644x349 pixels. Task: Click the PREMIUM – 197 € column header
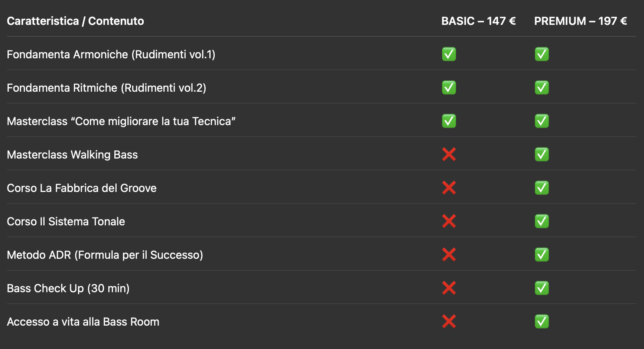point(580,21)
